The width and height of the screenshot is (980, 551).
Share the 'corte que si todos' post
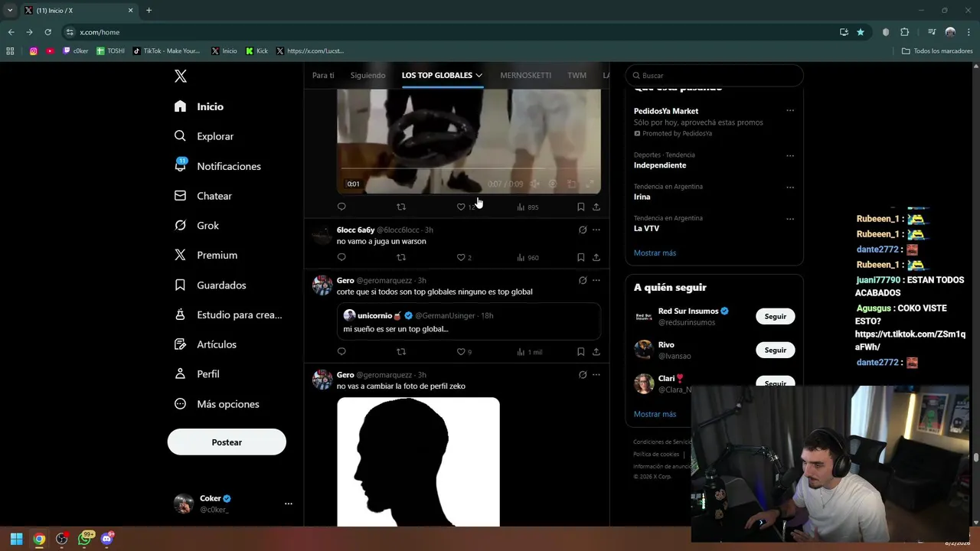tap(596, 352)
